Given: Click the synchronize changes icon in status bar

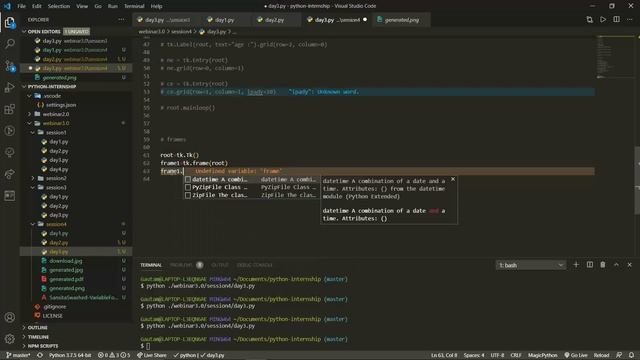Looking at the screenshot, I should 40,355.
